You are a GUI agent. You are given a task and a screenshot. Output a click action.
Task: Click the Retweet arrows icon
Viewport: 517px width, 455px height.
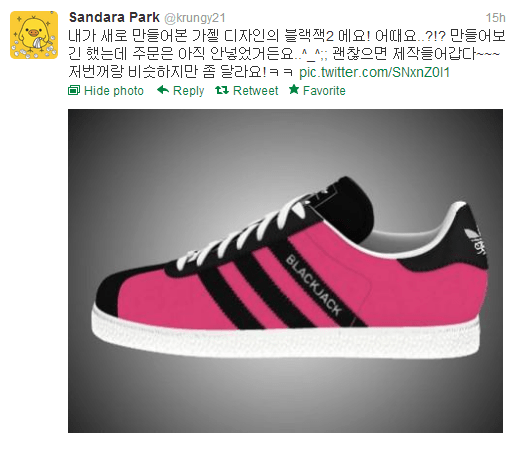222,90
